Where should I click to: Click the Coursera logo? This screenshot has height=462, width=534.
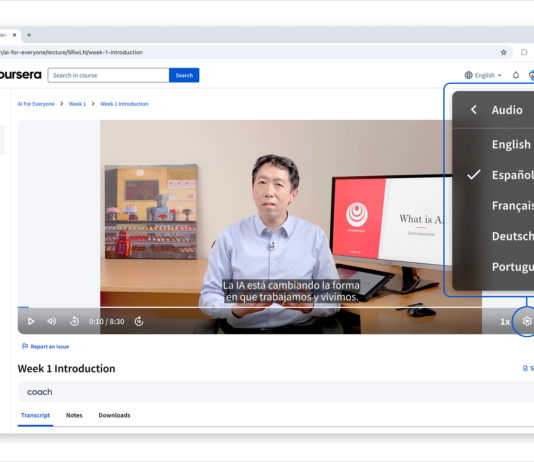(x=20, y=75)
